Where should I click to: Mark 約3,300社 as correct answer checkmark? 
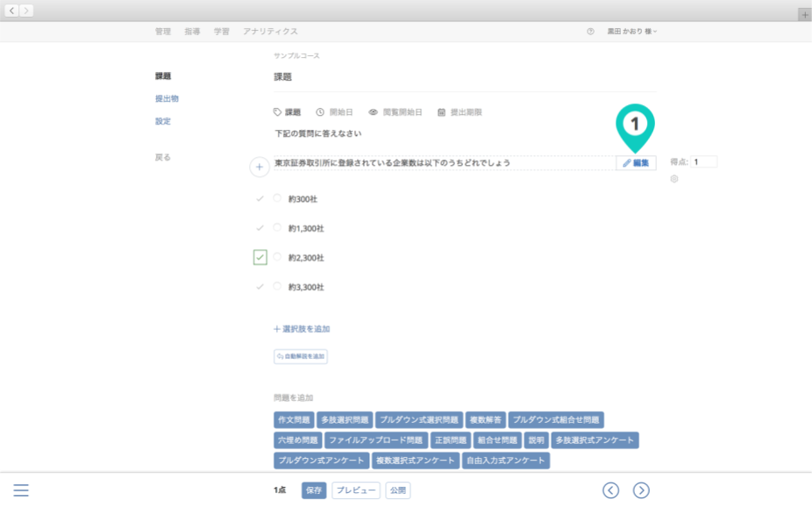[260, 287]
